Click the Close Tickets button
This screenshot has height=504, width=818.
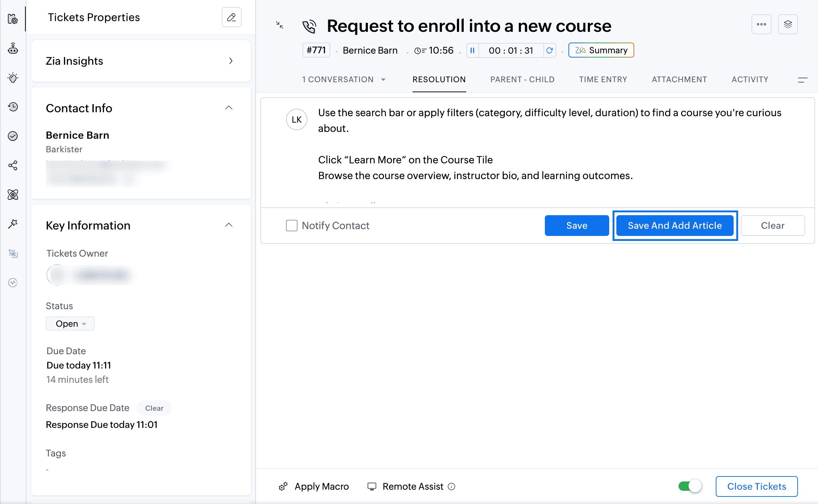click(x=757, y=486)
